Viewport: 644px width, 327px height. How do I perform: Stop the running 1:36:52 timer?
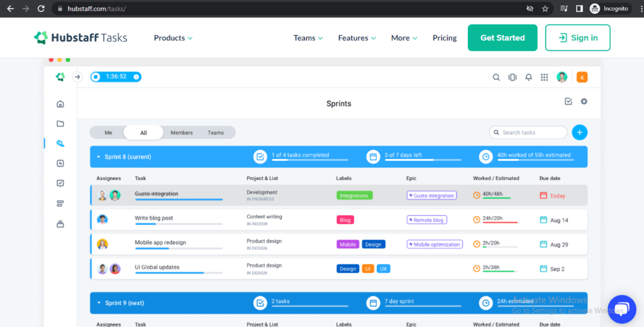(x=96, y=77)
